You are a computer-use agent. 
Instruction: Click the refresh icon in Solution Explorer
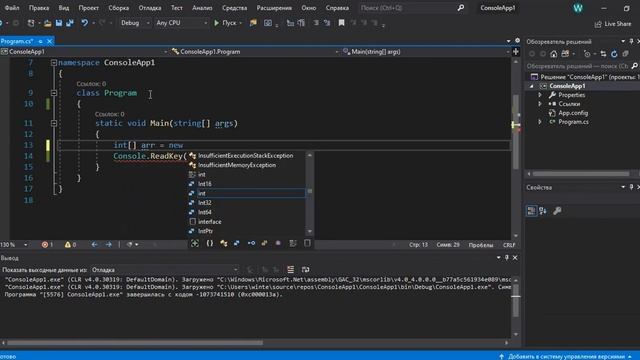coord(614,54)
